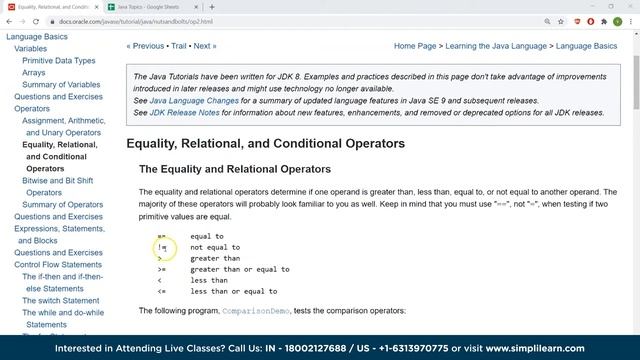The height and width of the screenshot is (360, 640).
Task: Open the Java Language Changes link
Action: point(194,101)
